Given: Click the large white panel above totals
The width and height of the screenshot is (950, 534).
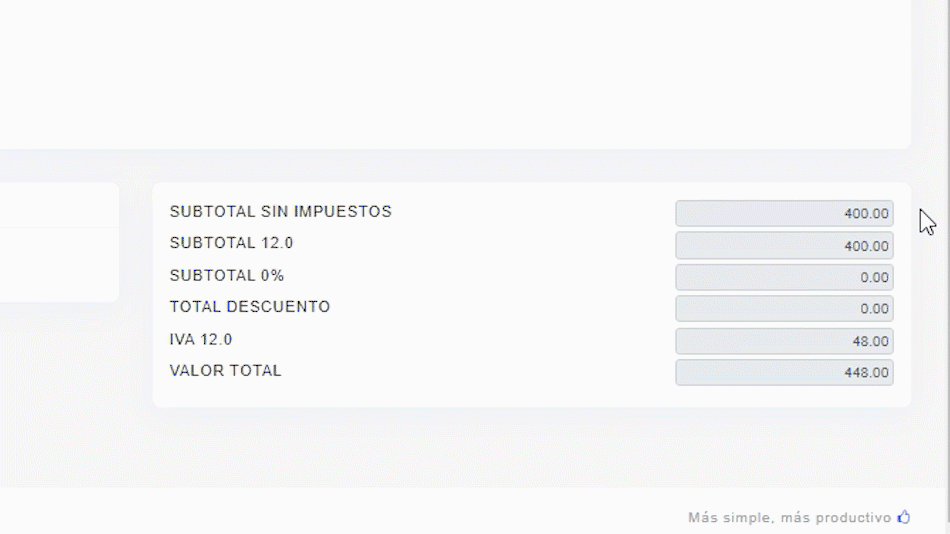Looking at the screenshot, I should point(450,70).
